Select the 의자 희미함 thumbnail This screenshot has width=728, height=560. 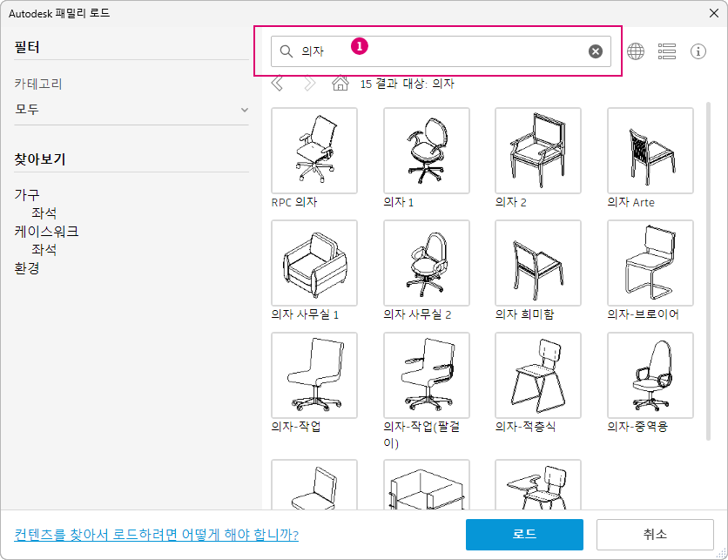point(538,263)
